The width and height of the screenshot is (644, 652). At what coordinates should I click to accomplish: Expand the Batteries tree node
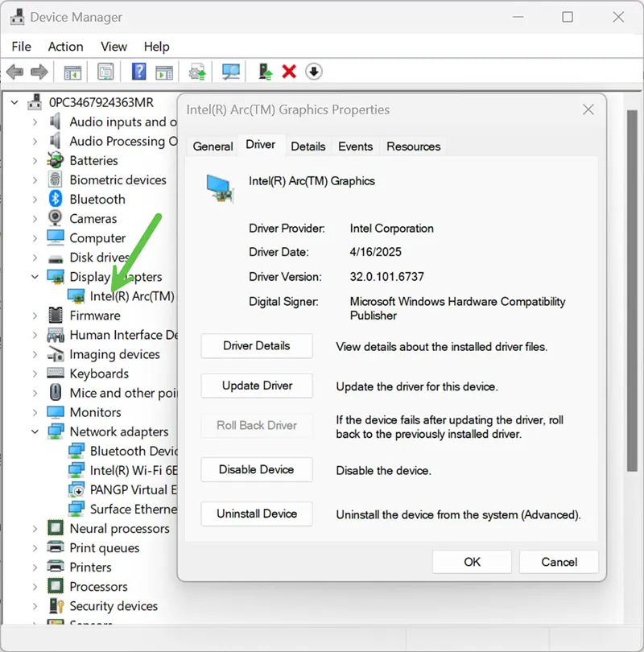coord(35,160)
